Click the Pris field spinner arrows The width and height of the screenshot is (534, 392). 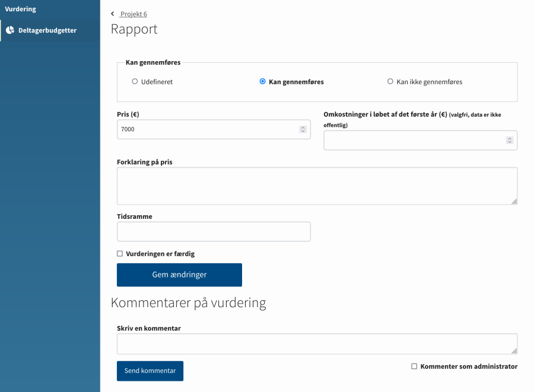(303, 129)
